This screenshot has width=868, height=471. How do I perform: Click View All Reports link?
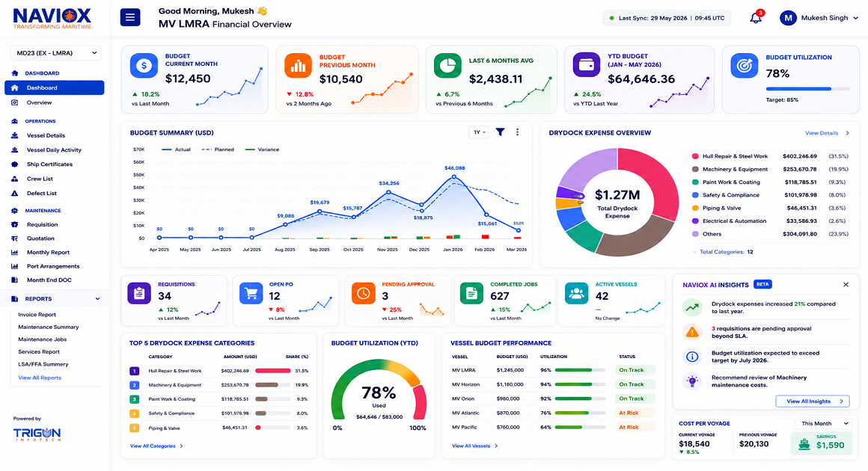pos(40,378)
